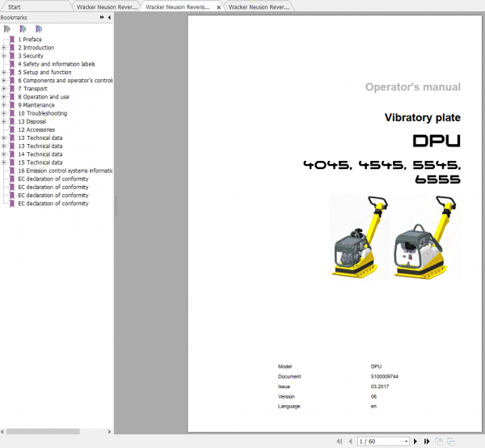Image resolution: width=485 pixels, height=448 pixels.
Task: Open the 5 Setup and function bookmark label
Action: pyautogui.click(x=44, y=73)
